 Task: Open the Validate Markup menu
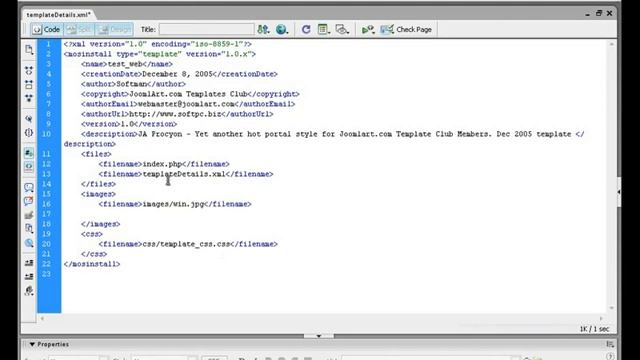point(368,29)
